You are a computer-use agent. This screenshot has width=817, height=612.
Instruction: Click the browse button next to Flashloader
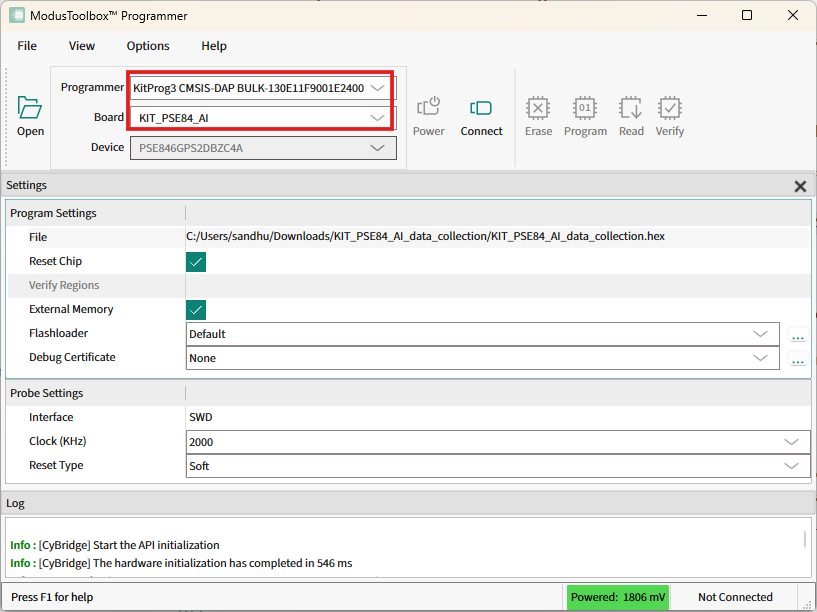(798, 336)
